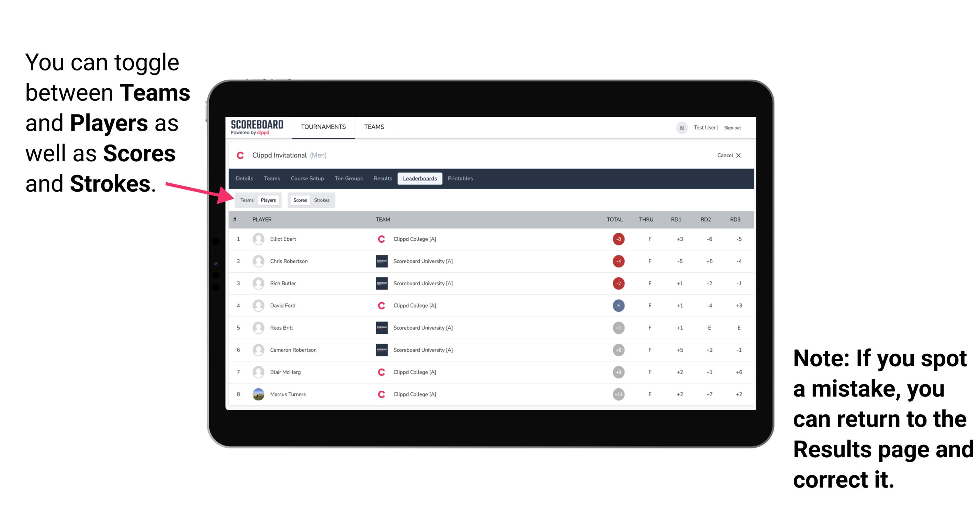This screenshot has width=980, height=527.
Task: Select the Results navigation tab
Action: 383,179
